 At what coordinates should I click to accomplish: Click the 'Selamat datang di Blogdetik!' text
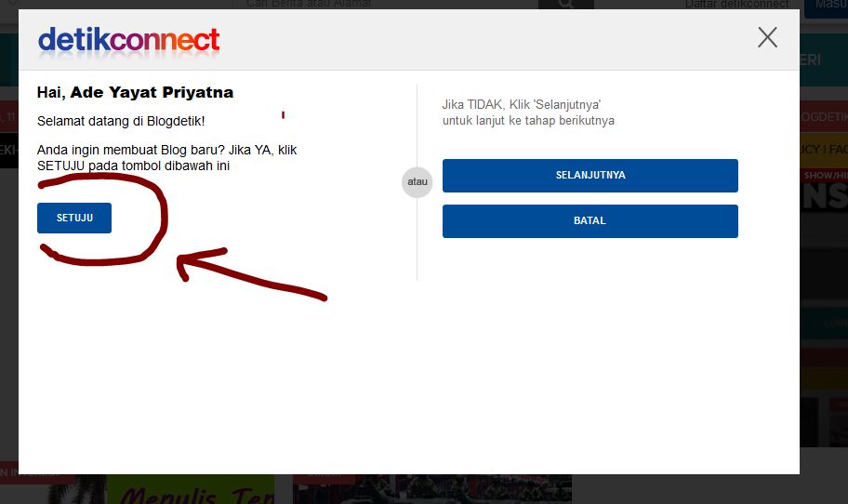click(x=121, y=121)
